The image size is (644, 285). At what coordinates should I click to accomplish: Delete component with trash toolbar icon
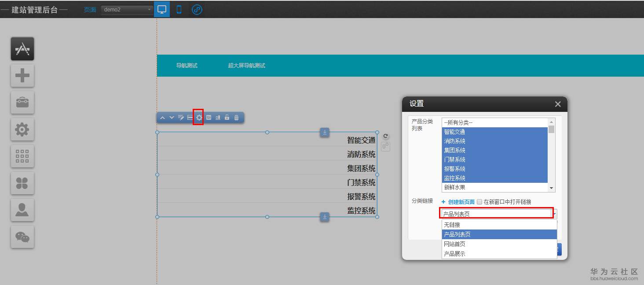[x=236, y=118]
